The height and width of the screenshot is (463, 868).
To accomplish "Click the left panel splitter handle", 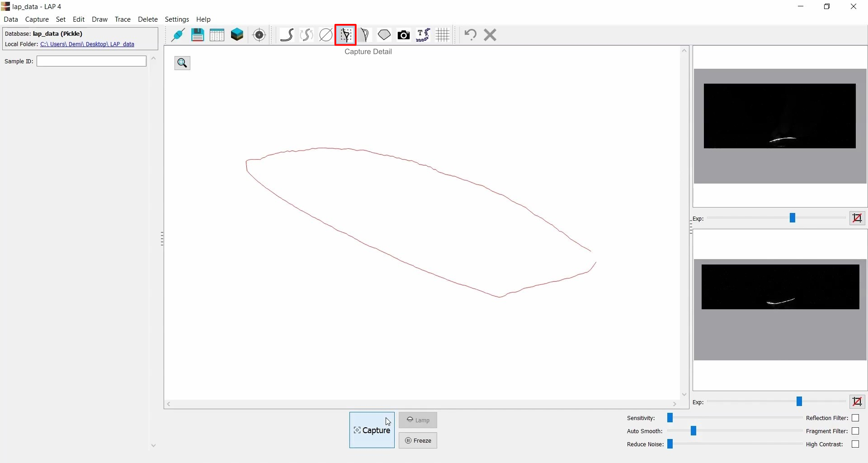I will tap(162, 239).
